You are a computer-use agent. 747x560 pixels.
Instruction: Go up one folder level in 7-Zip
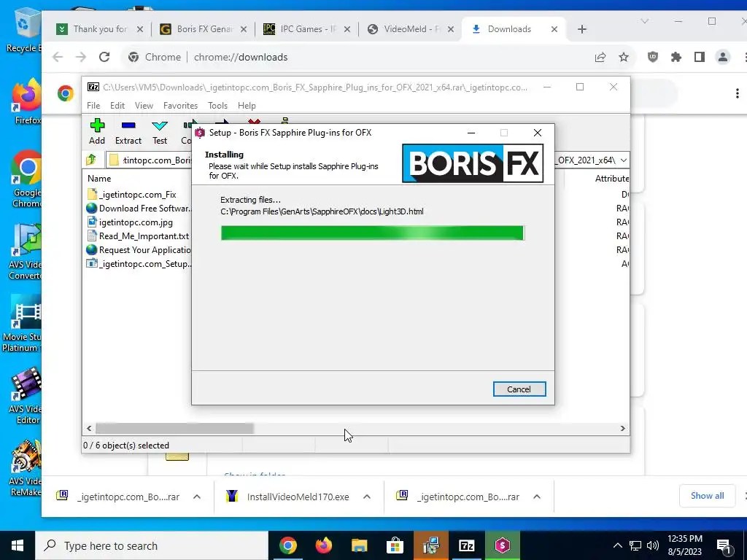(91, 160)
